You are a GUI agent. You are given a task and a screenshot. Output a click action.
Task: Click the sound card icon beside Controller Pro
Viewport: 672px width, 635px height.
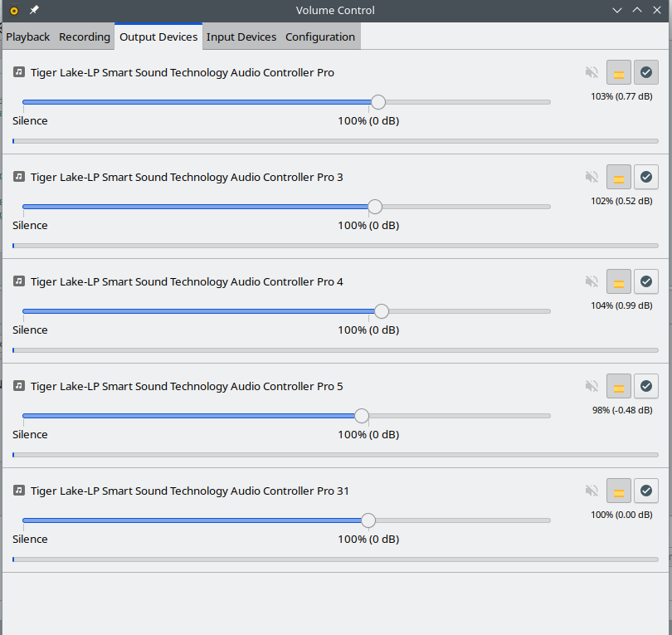(x=19, y=71)
